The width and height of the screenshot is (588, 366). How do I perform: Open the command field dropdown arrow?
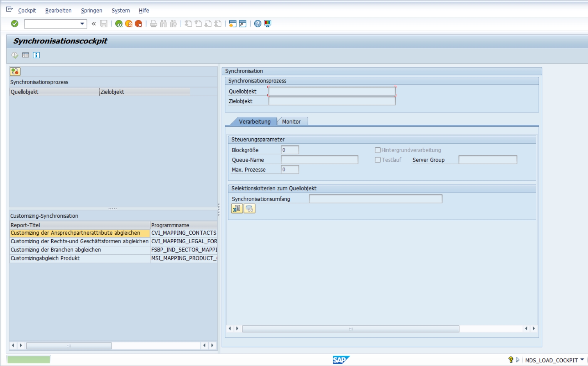[82, 24]
